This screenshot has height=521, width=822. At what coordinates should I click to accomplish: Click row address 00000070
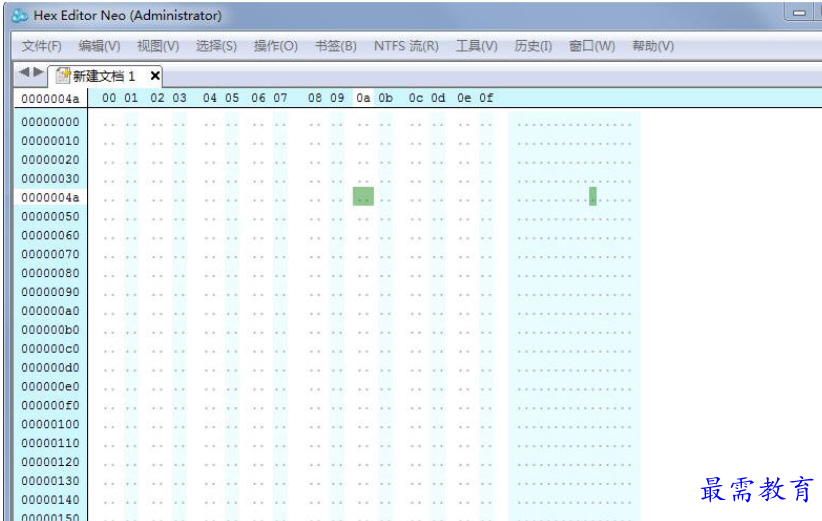(50, 254)
